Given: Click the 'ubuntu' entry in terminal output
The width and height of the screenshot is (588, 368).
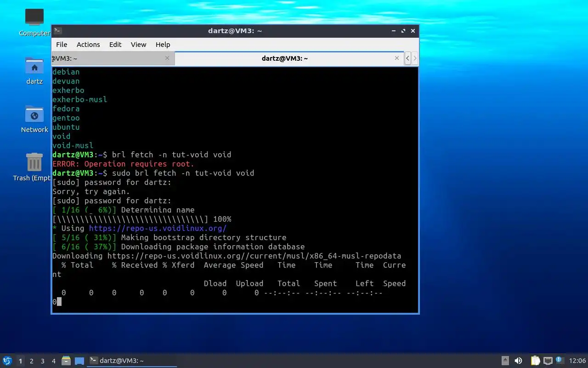Looking at the screenshot, I should 66,127.
